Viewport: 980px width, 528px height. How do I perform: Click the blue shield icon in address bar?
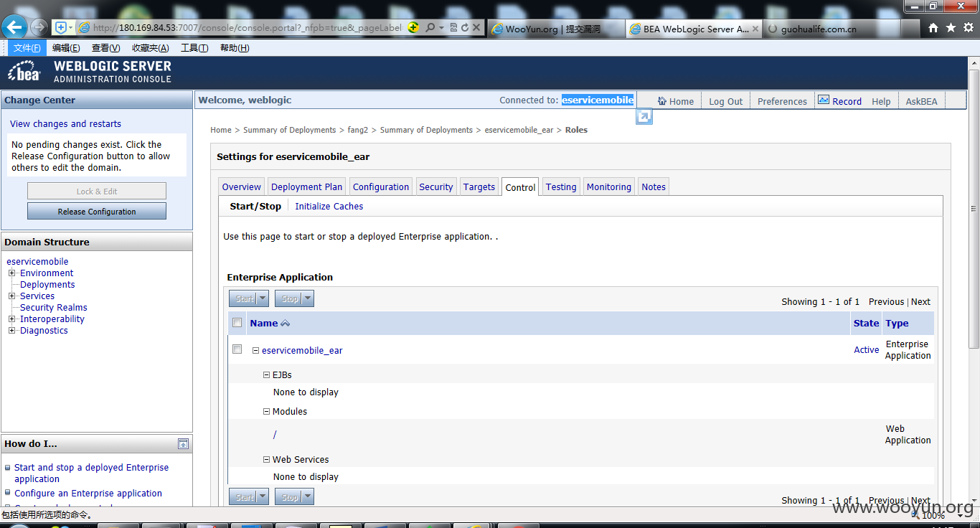point(61,27)
